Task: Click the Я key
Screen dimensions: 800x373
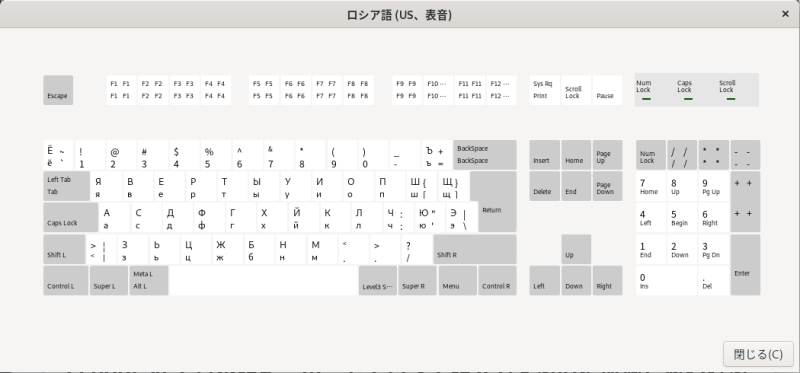Action: pyautogui.click(x=106, y=186)
